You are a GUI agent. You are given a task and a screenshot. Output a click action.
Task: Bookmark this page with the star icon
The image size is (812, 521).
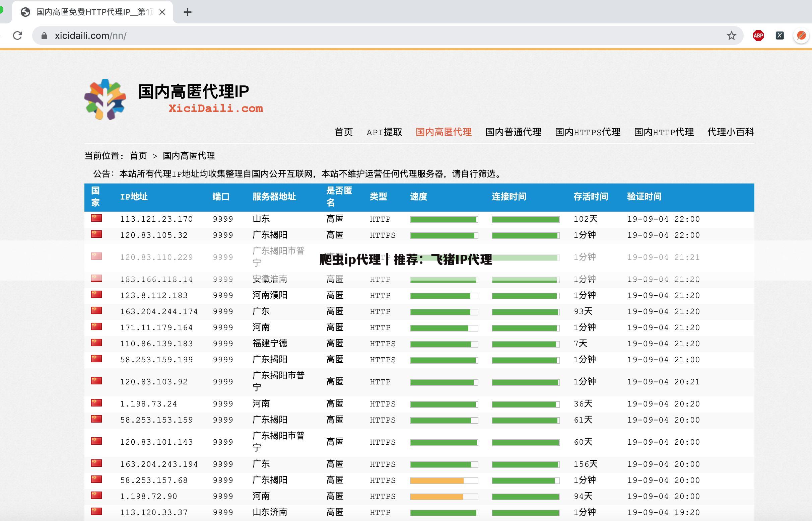(x=731, y=35)
